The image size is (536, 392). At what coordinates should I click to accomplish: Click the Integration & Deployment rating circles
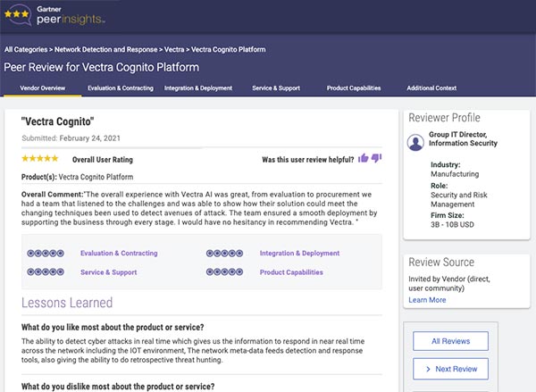[x=224, y=254]
